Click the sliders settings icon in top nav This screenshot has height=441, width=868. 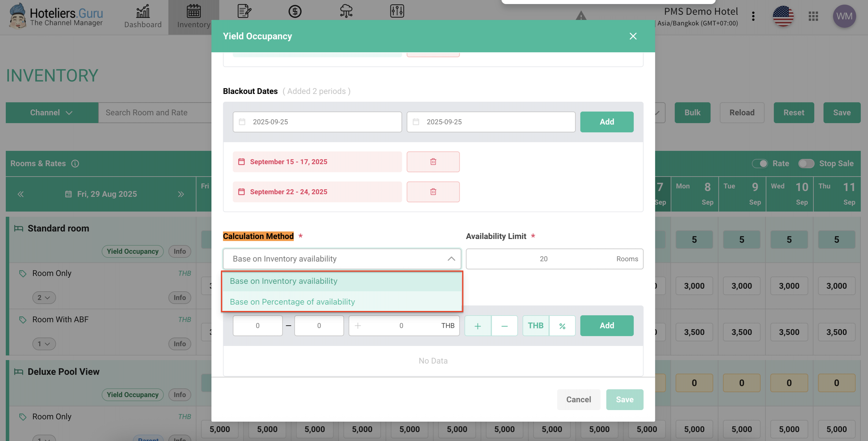397,12
